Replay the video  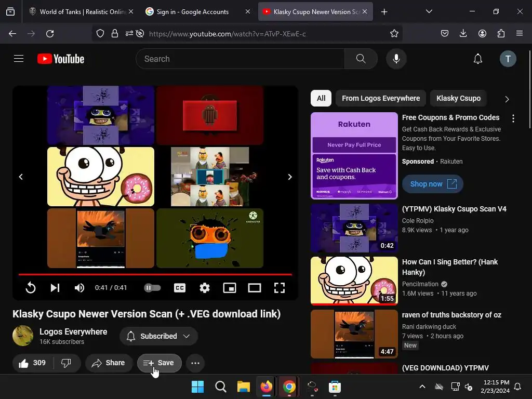point(31,288)
